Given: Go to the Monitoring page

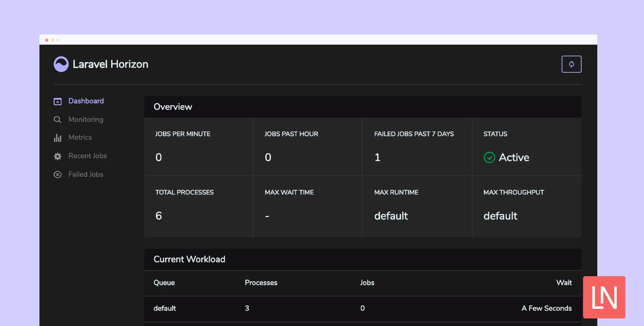Looking at the screenshot, I should coord(86,119).
